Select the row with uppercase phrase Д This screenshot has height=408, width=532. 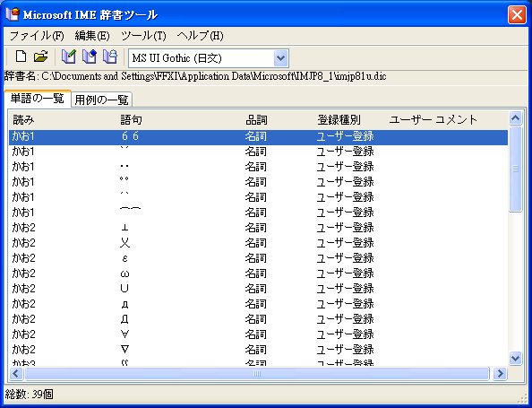(x=258, y=319)
